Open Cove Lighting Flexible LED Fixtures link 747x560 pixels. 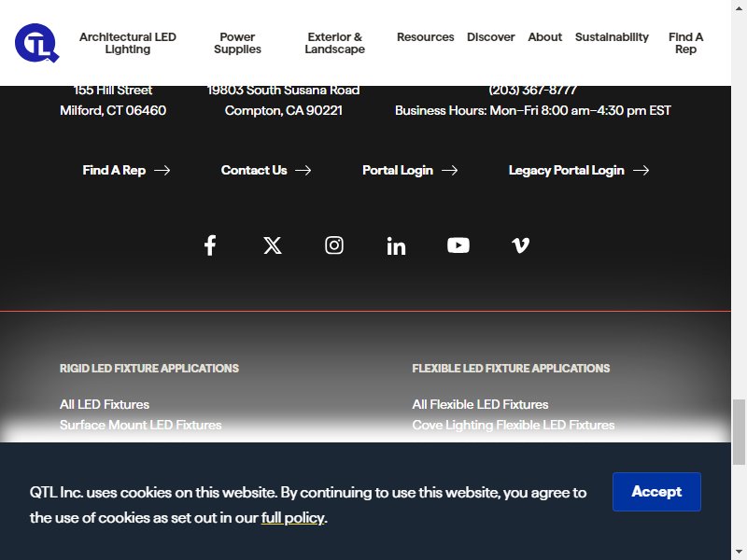pos(514,425)
